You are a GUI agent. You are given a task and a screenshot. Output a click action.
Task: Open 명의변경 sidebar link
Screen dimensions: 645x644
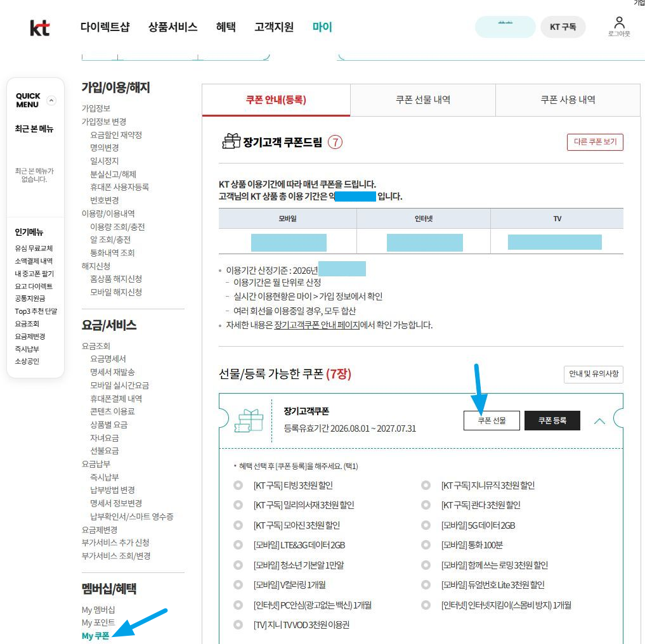[x=105, y=147]
